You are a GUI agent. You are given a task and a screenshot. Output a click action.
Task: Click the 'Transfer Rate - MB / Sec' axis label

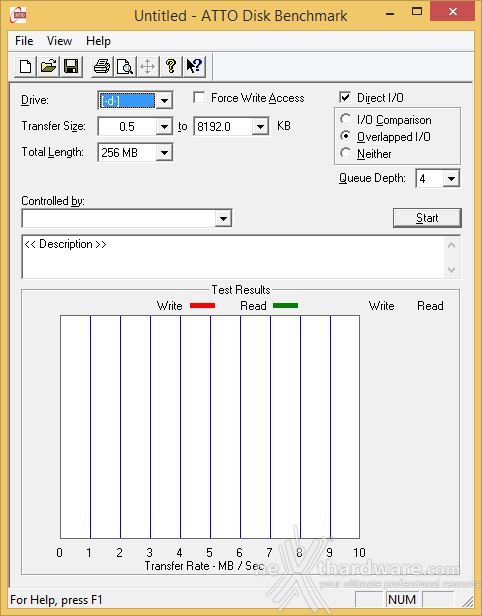(x=204, y=566)
